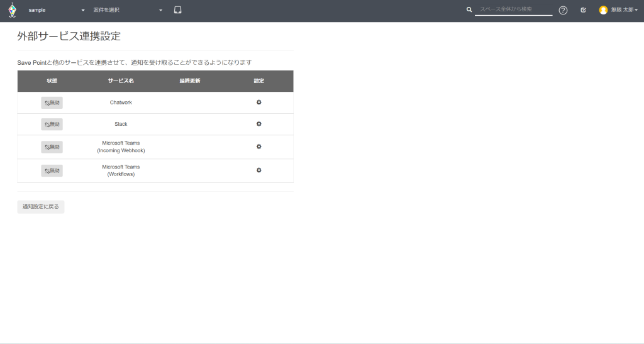Toggle Chatwork 無効 status button
644x344 pixels.
(x=52, y=103)
